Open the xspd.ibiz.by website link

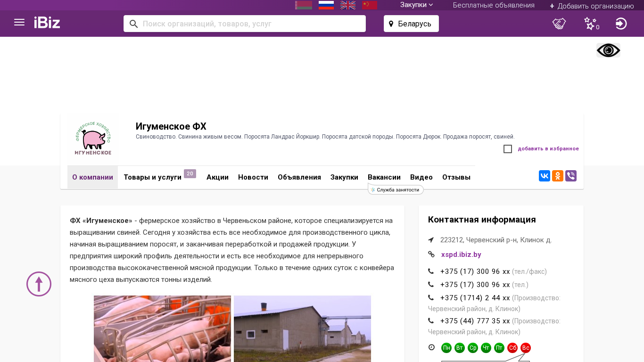tap(461, 255)
